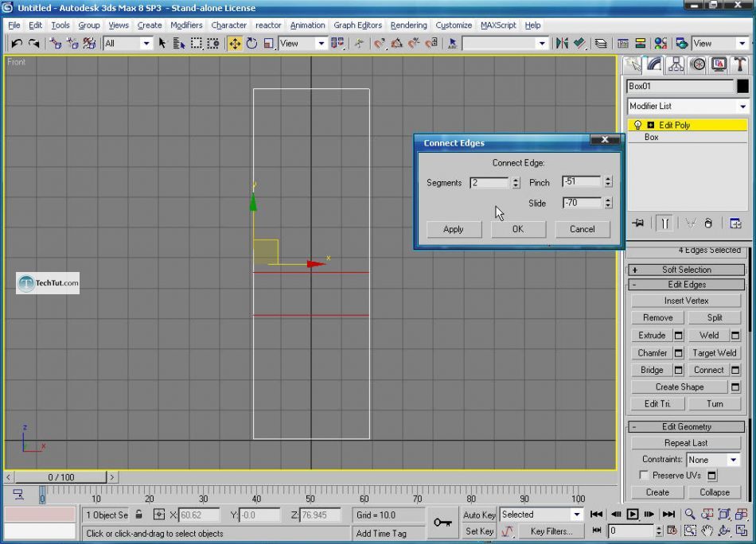Expand the Edit Poly modifier subtree
Screen dimensions: 756x544
point(650,126)
